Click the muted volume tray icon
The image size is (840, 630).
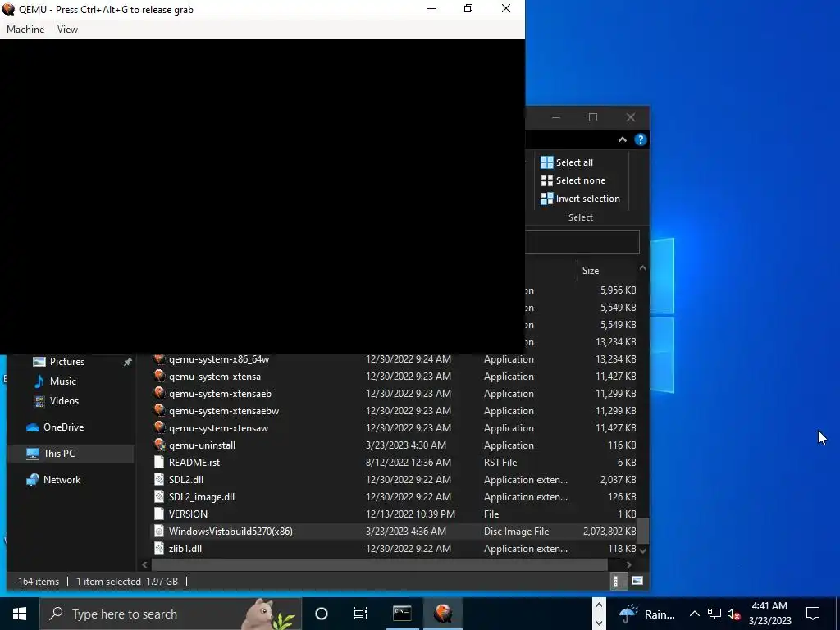[x=733, y=614]
